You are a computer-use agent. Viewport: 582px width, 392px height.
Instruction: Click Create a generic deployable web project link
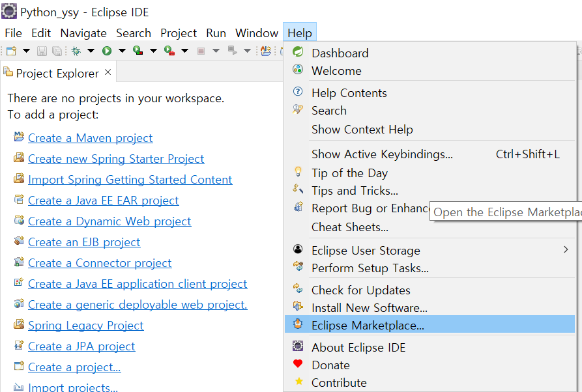(138, 305)
